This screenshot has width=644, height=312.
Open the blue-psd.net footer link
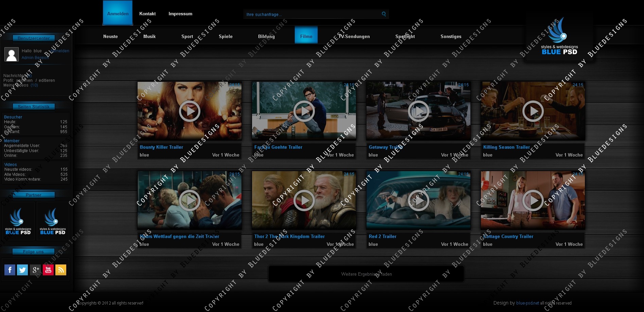(x=527, y=303)
